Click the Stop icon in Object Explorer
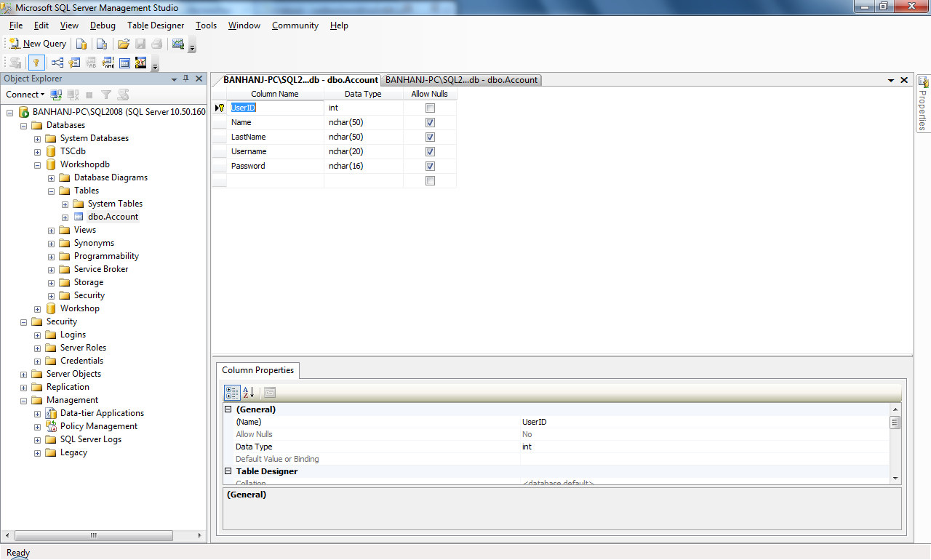 (x=89, y=95)
